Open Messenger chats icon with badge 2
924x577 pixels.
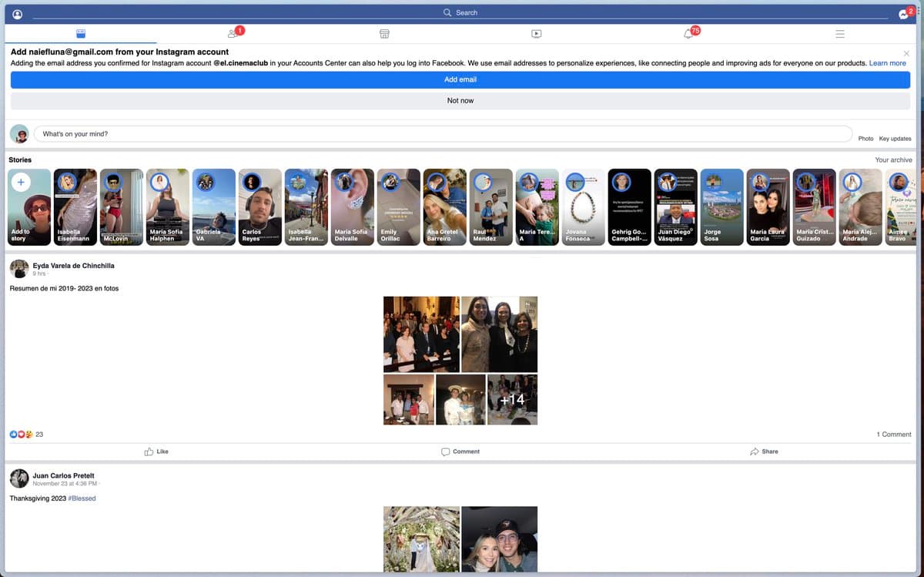(x=902, y=14)
